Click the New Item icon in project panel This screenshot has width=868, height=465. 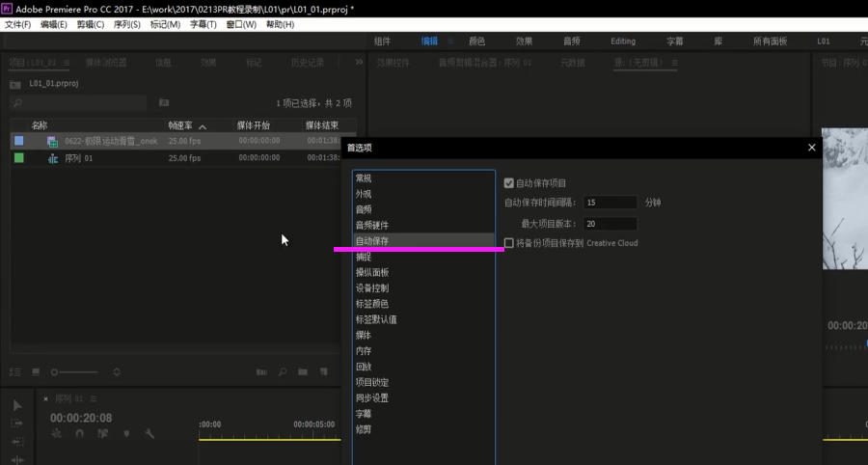(324, 372)
